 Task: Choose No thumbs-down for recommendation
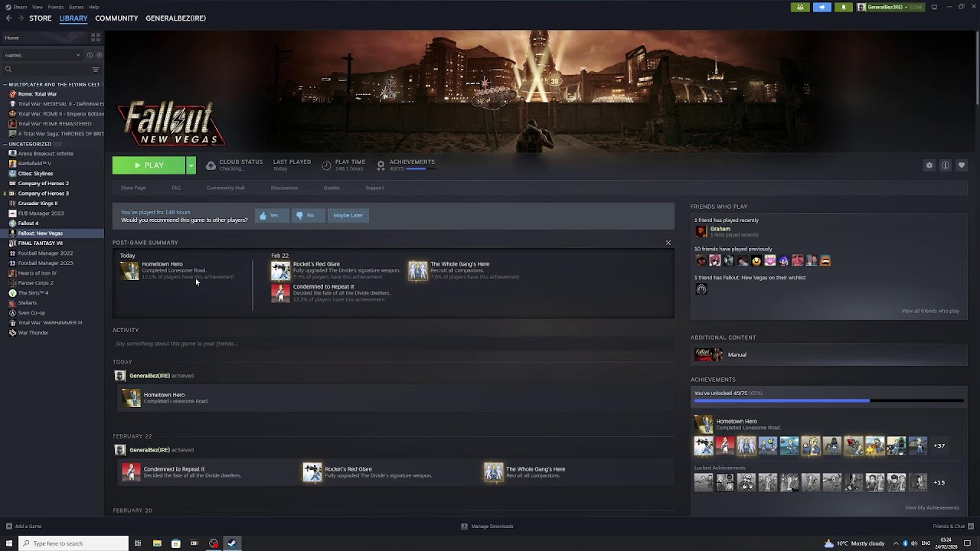306,215
